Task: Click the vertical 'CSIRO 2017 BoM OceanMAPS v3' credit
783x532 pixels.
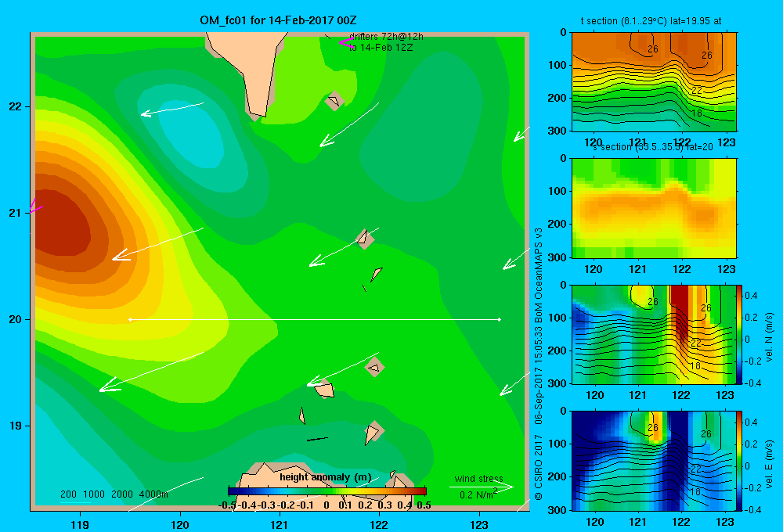Action: point(538,365)
